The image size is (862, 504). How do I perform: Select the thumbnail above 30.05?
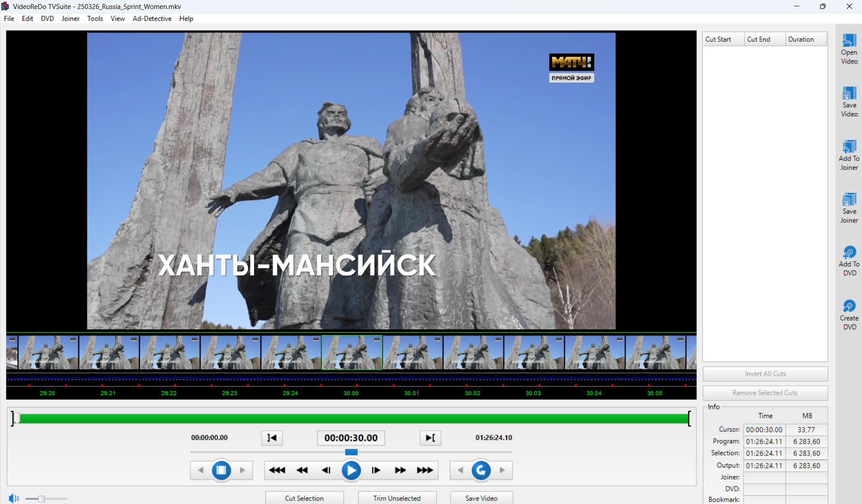(655, 352)
